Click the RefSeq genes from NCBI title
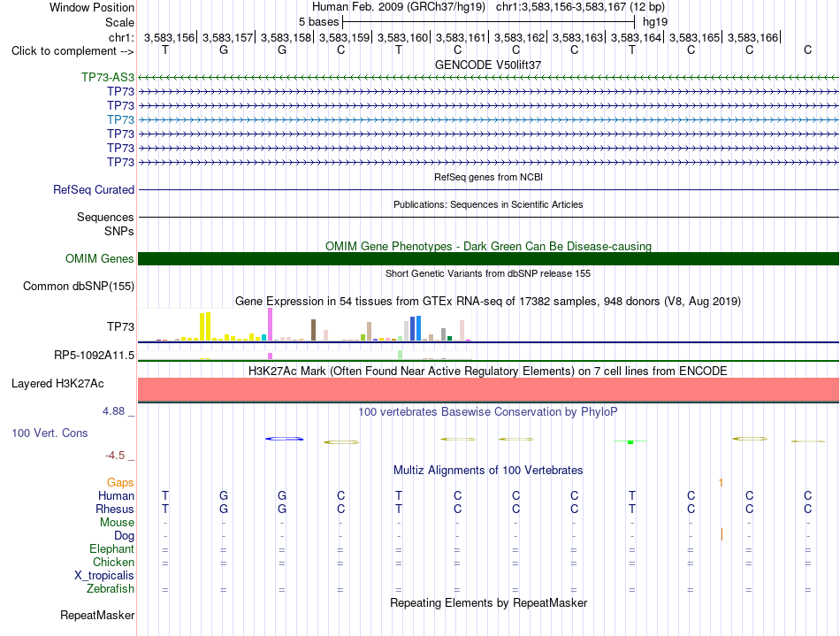This screenshot has width=840, height=636. [489, 177]
